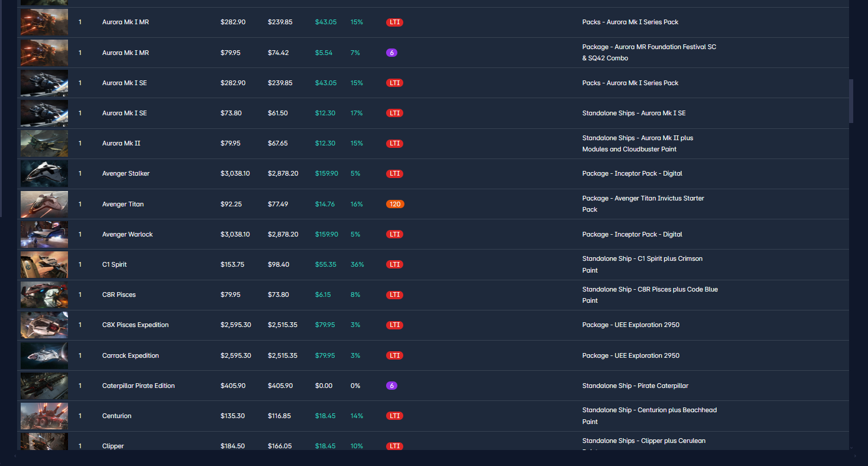Open Aurora MR Foundation Festival combo package
Viewport: 868px width, 466px height.
tap(649, 53)
